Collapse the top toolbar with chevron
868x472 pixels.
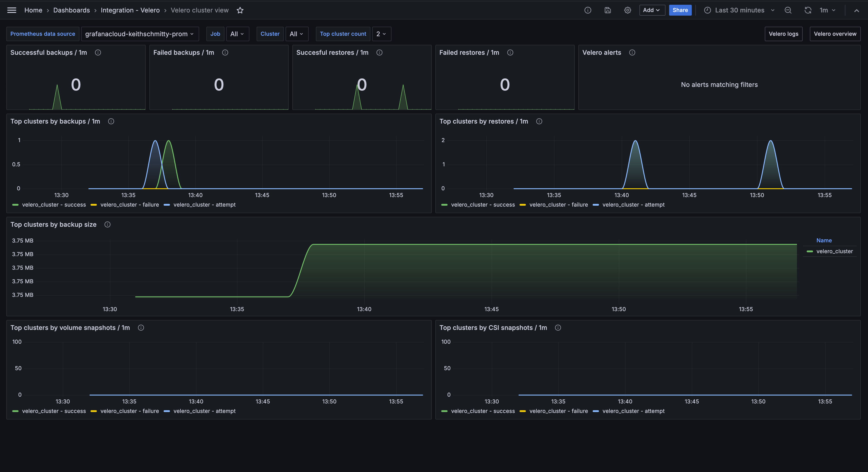pyautogui.click(x=856, y=10)
